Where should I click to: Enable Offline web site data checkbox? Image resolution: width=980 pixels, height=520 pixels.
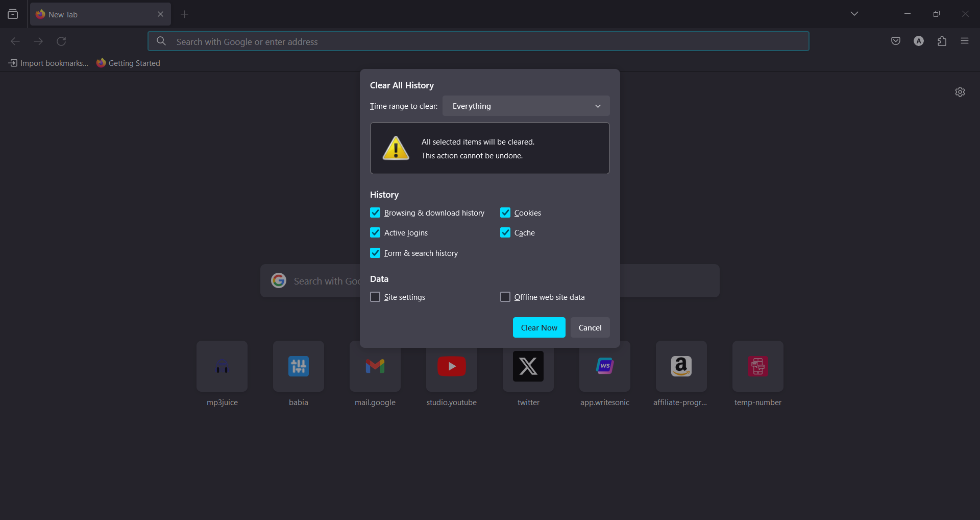pyautogui.click(x=505, y=297)
